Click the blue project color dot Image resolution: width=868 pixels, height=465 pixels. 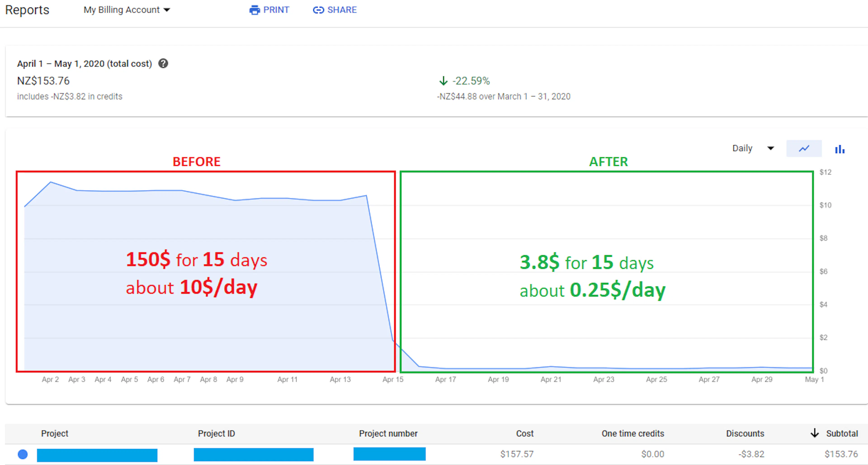[x=23, y=454]
